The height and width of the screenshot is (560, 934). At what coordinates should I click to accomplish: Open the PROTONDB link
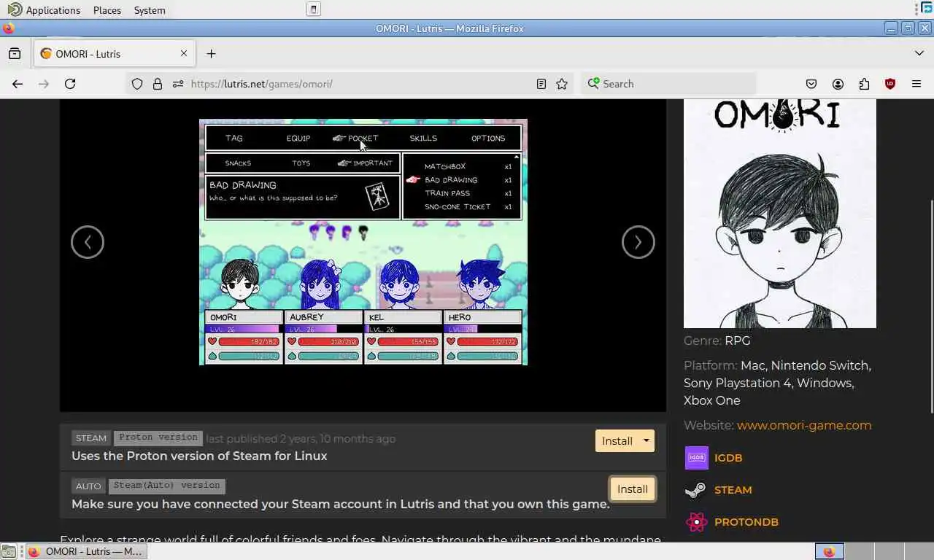746,522
